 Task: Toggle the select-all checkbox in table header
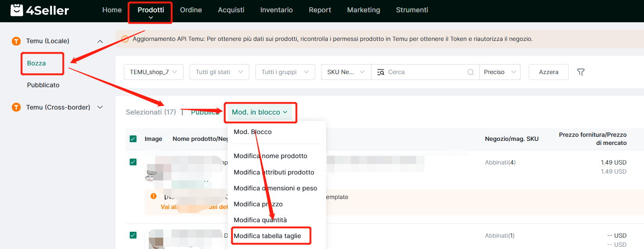[133, 139]
